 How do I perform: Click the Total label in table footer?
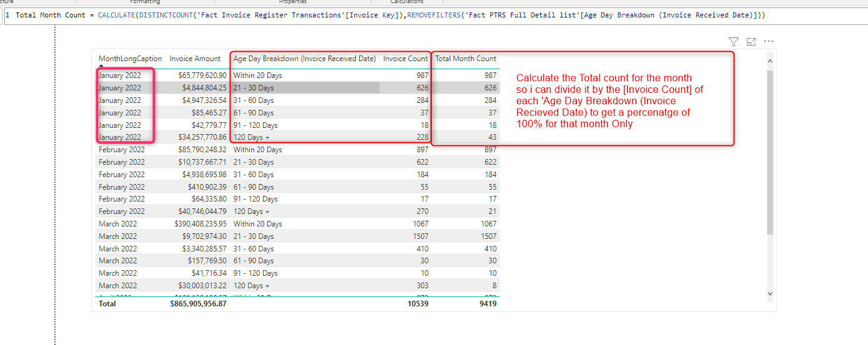tap(107, 304)
